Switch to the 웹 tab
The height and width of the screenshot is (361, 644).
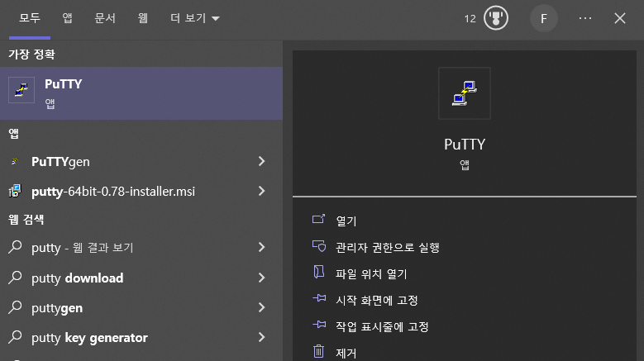pyautogui.click(x=143, y=18)
